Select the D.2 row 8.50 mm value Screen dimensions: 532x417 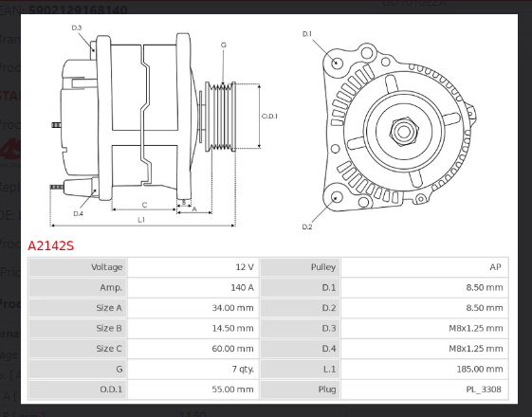point(425,308)
